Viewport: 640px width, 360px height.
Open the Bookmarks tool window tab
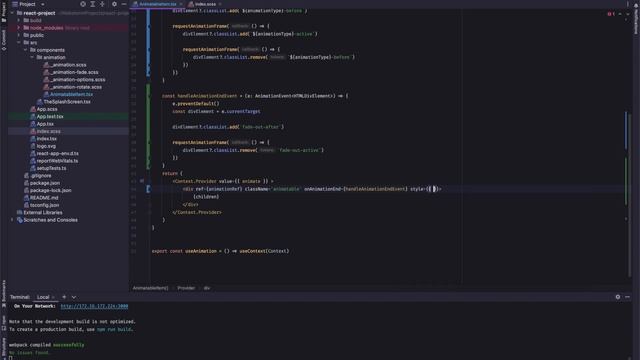point(4,293)
